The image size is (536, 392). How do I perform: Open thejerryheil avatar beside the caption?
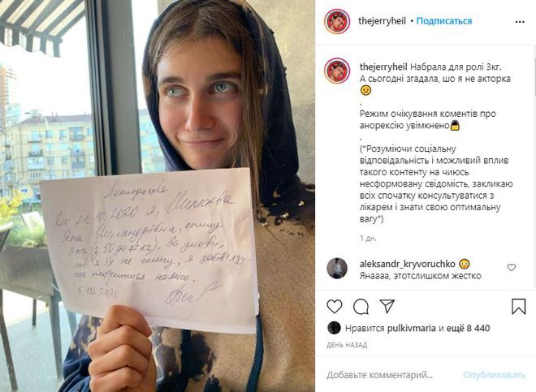337,71
